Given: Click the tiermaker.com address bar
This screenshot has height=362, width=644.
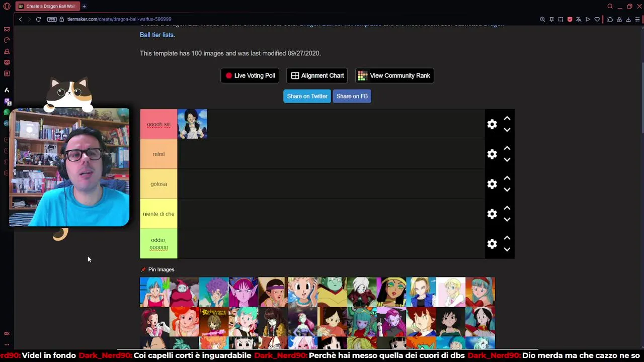Looking at the screenshot, I should [x=119, y=19].
